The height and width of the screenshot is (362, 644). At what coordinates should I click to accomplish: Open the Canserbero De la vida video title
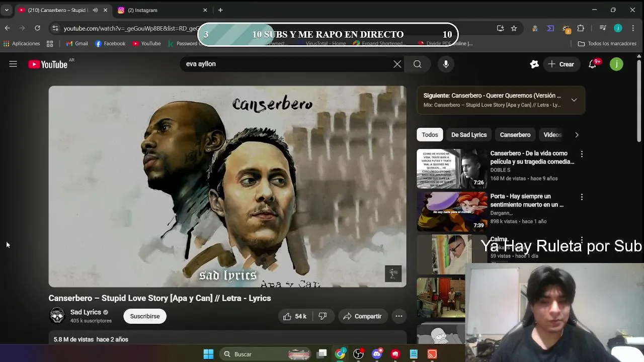(532, 157)
